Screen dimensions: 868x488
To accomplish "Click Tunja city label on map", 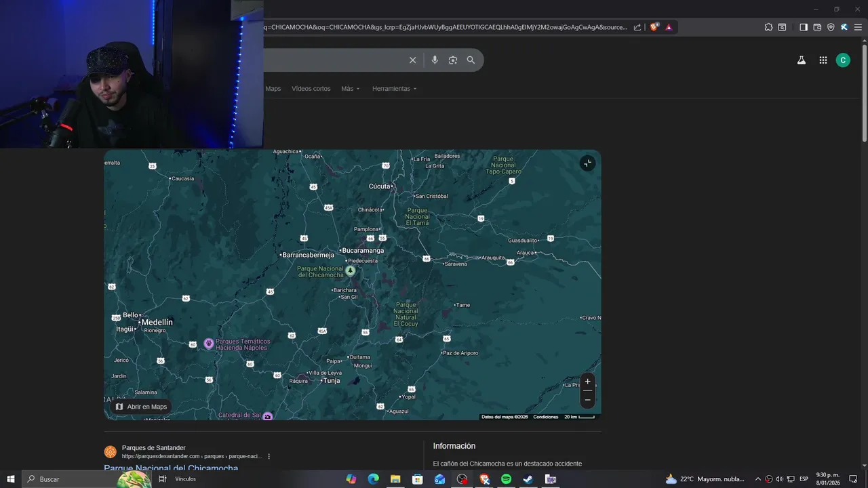I will pos(331,381).
